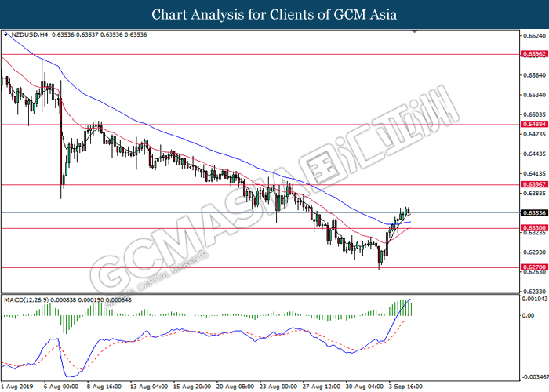This screenshot has width=549, height=392.
Task: Click the 0.63835 price scale value
Action: (533, 193)
